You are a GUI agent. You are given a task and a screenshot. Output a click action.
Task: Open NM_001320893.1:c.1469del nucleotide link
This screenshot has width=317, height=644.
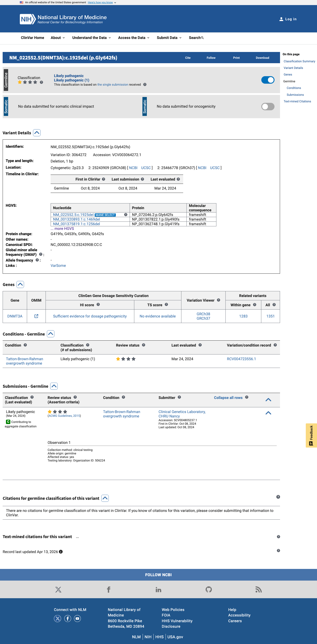pos(77,219)
